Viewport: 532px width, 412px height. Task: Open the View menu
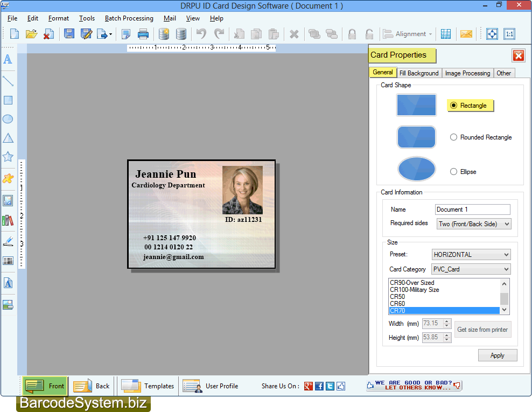point(193,18)
